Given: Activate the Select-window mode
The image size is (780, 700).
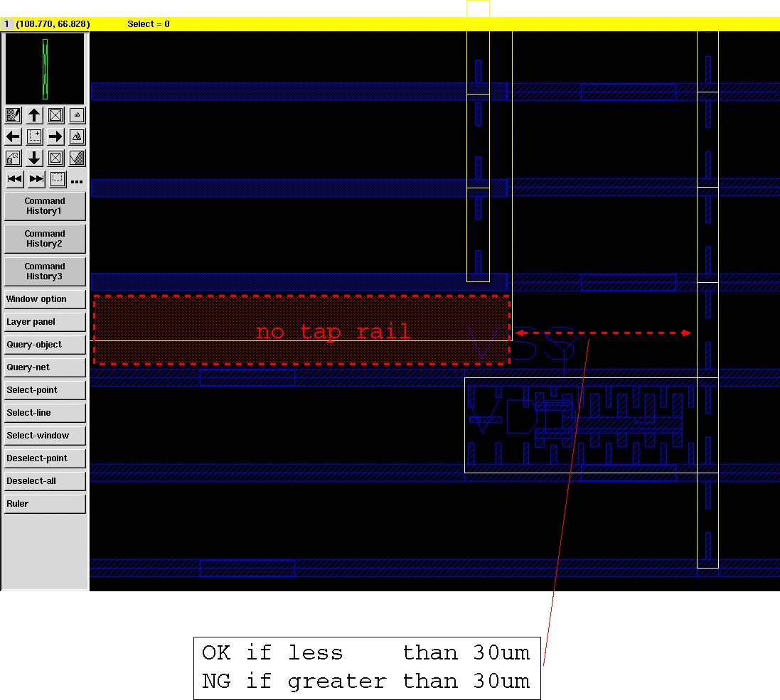Looking at the screenshot, I should (x=45, y=436).
